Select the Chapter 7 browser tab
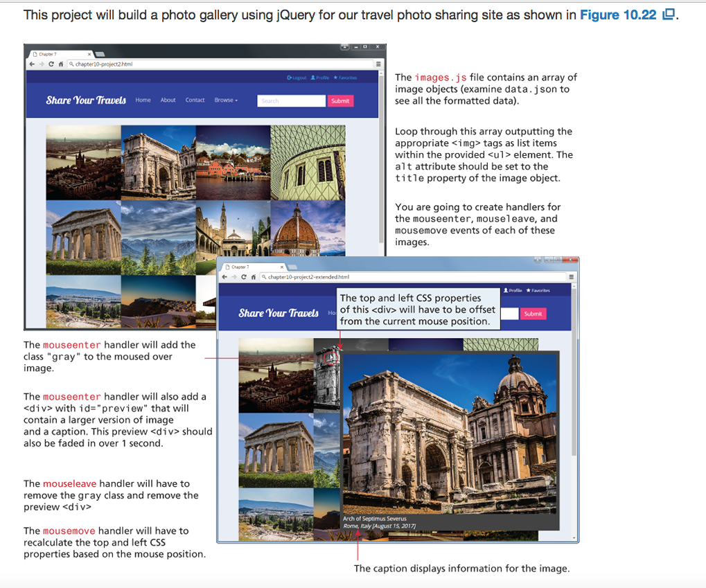 click(x=47, y=54)
